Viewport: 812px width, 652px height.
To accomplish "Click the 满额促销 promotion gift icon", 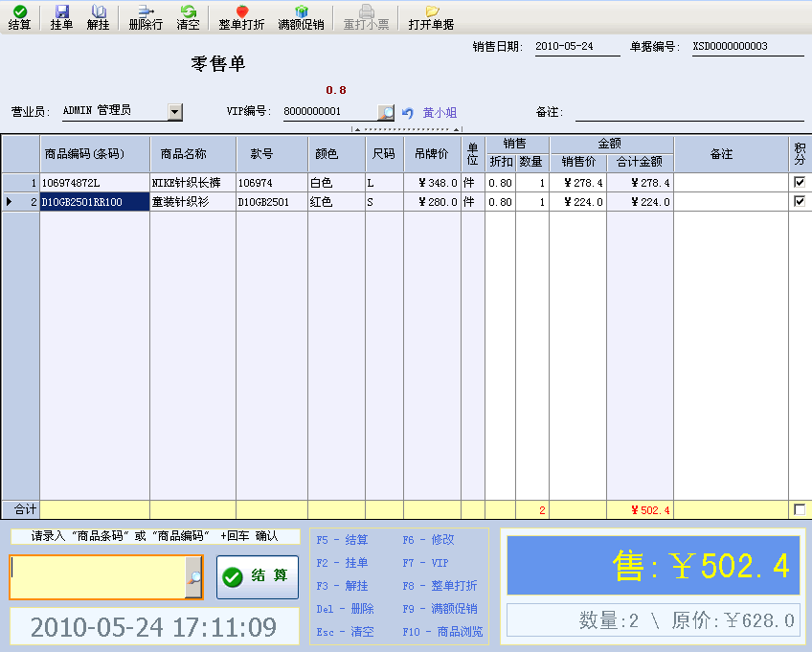I will point(301,17).
